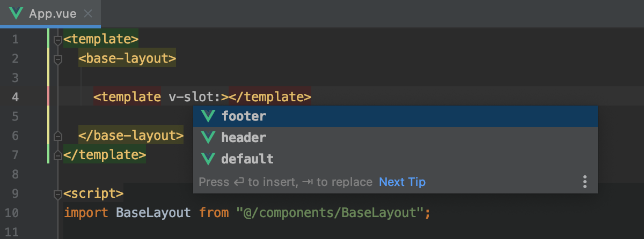This screenshot has width=644, height=239.
Task: Click the Vue logo icon on the App.vue tab
Action: [16, 13]
